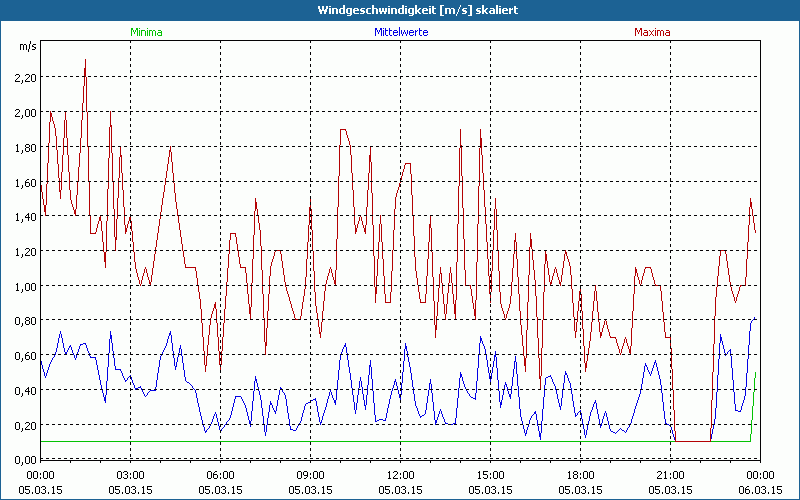
Task: Select the 06:00 time axis label
Action: pos(220,475)
